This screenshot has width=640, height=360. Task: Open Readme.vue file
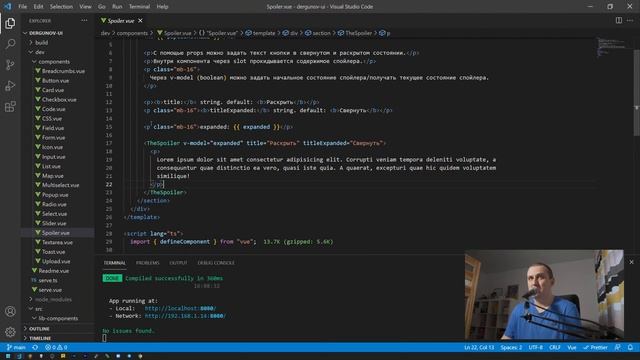pyautogui.click(x=53, y=271)
